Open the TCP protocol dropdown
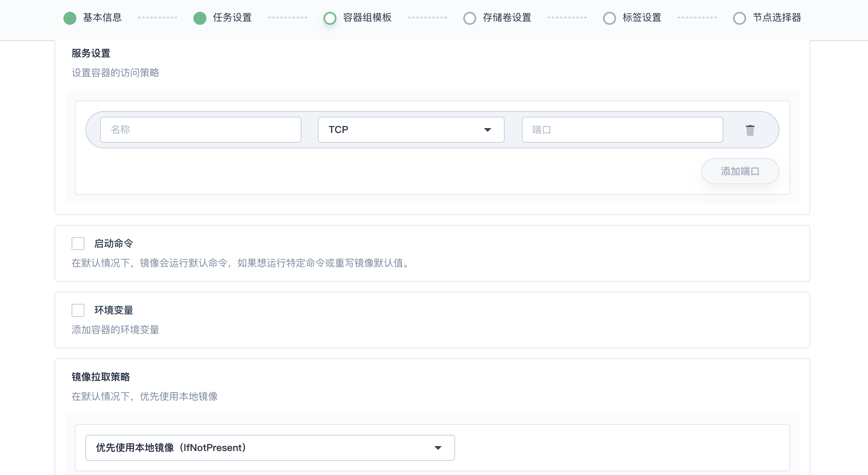 (411, 130)
